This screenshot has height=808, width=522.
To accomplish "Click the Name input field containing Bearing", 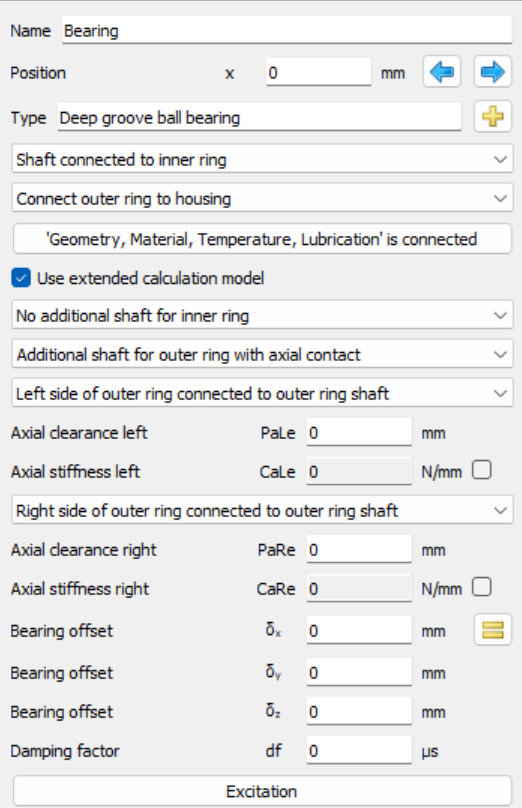I will [287, 30].
